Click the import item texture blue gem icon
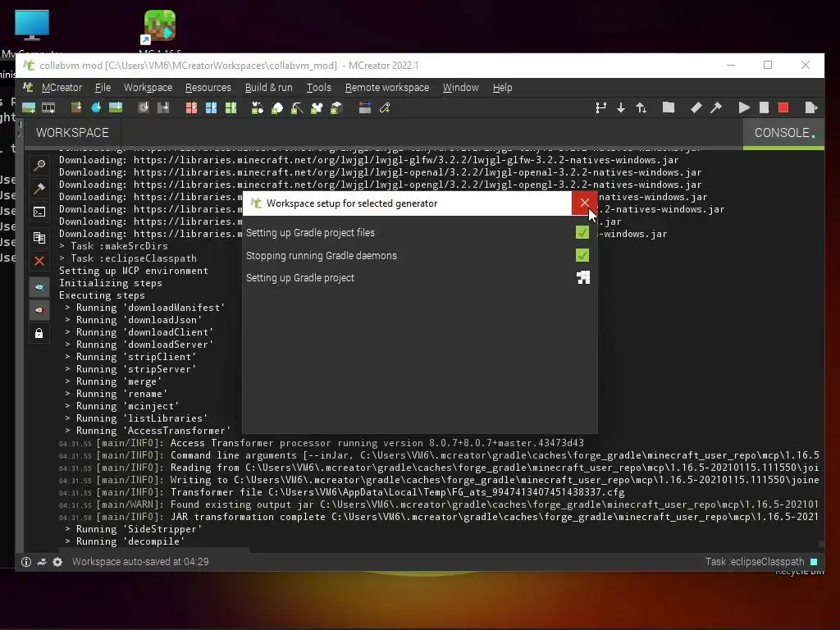Viewport: 840px width, 630px height. click(x=96, y=108)
